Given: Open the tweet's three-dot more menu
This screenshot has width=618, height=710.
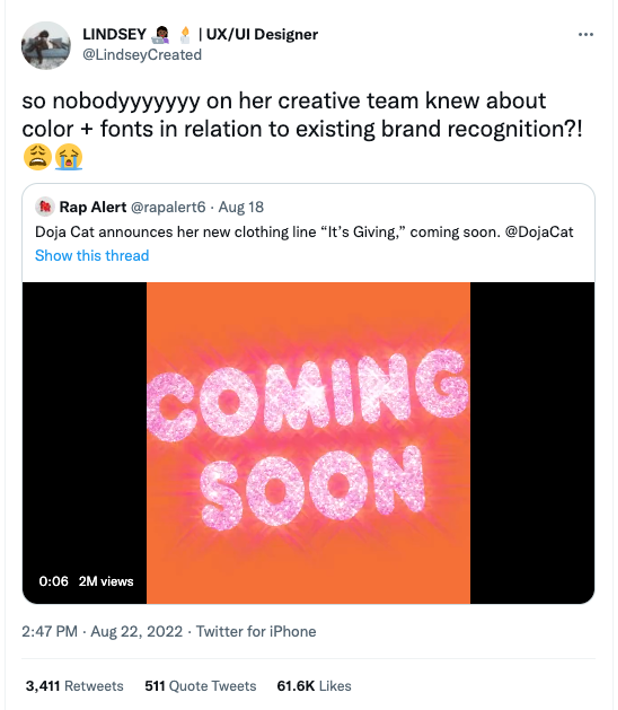Looking at the screenshot, I should [x=586, y=34].
